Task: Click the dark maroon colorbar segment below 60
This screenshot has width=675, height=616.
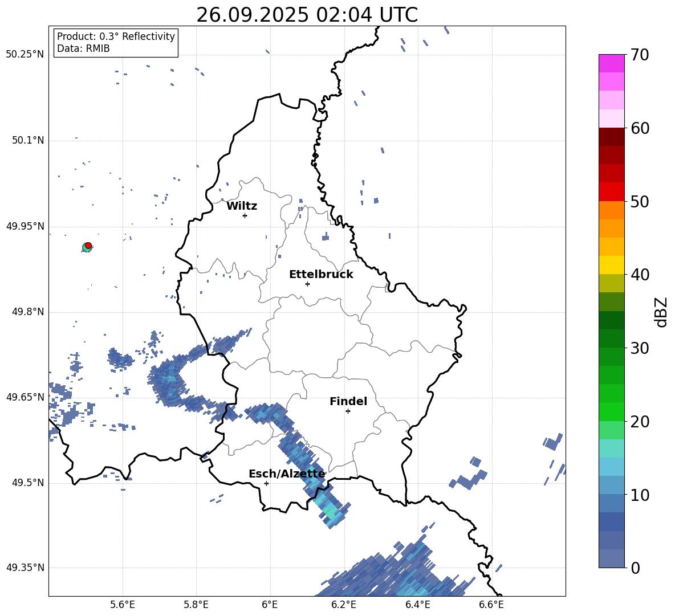Action: 611,137
